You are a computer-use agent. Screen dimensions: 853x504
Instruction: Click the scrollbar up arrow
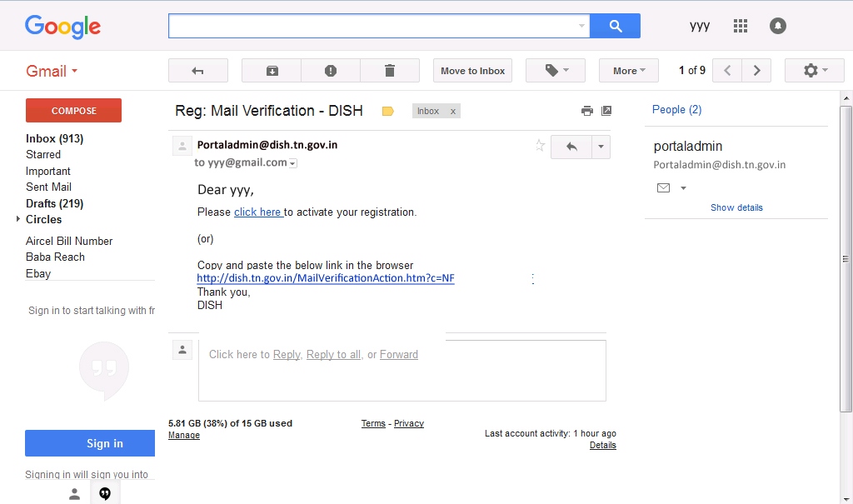(846, 98)
